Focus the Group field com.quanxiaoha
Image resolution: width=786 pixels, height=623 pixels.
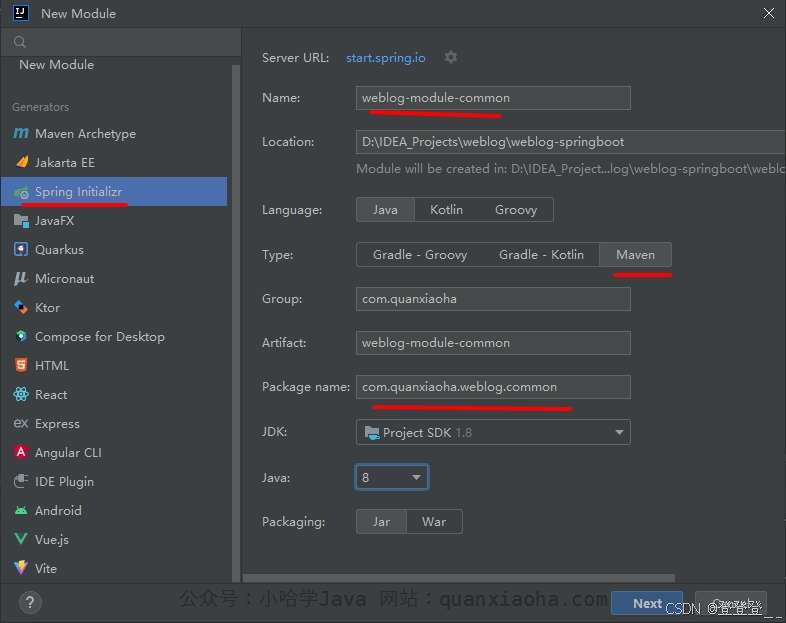(x=493, y=299)
